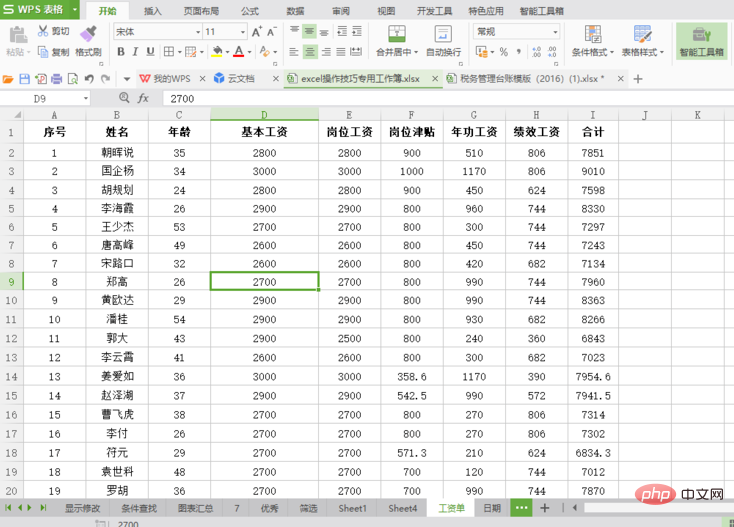Click the new document plus tab button
This screenshot has width=734, height=527.
638,79
